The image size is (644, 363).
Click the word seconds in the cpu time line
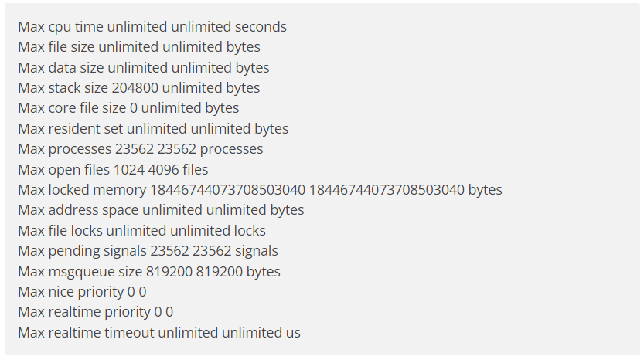(261, 27)
